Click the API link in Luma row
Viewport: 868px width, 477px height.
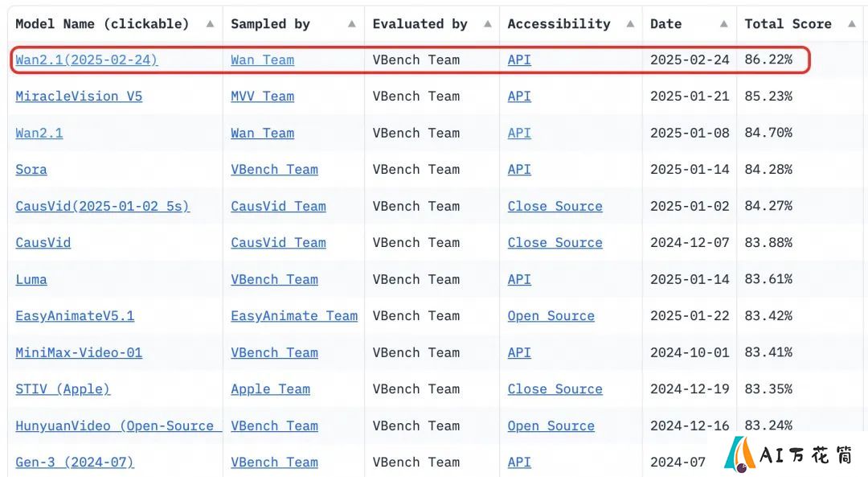(519, 279)
